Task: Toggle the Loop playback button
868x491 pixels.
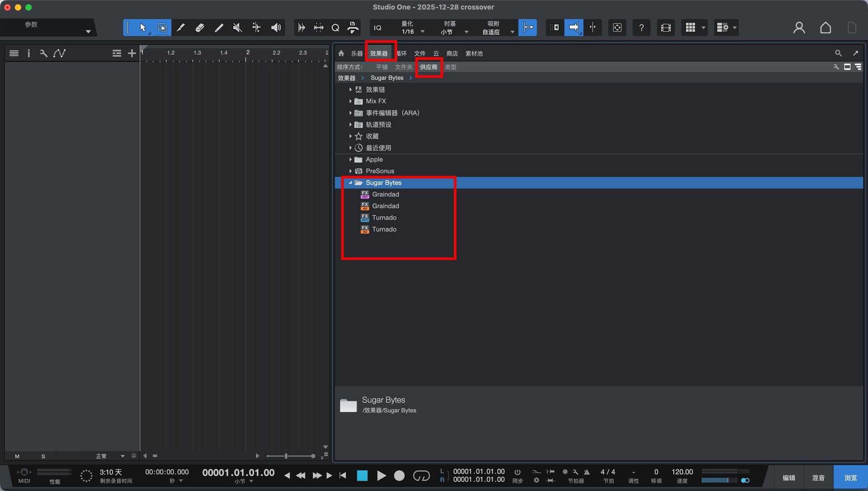Action: tap(421, 476)
